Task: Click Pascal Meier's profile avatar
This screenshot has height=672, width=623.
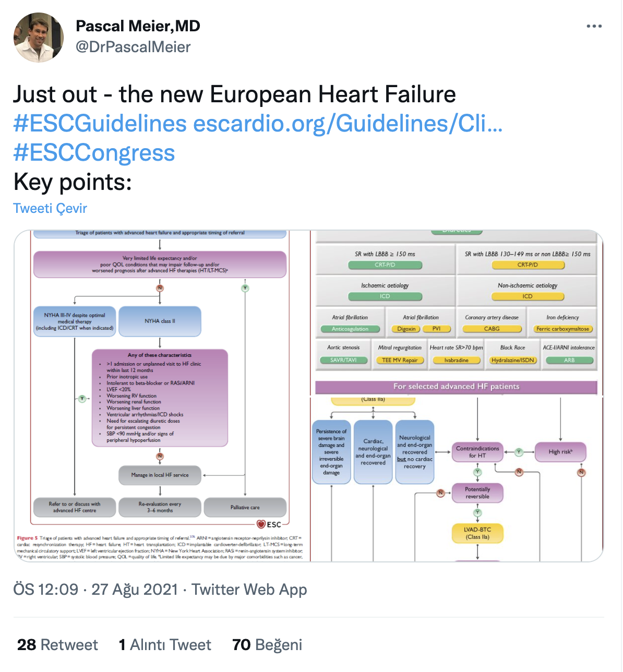Action: (x=39, y=38)
